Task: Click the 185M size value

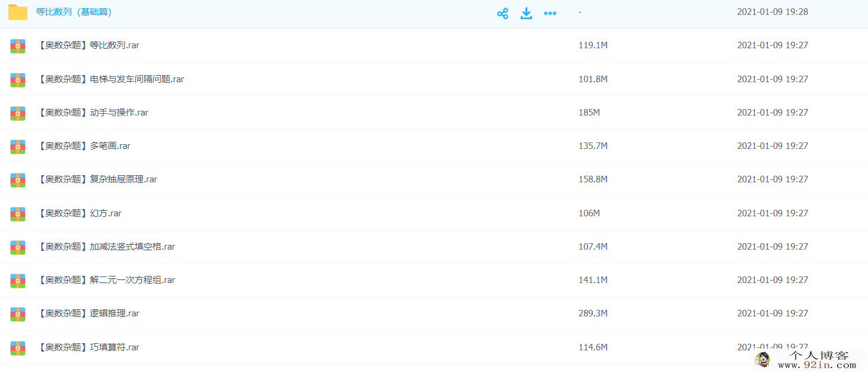Action: [x=589, y=113]
